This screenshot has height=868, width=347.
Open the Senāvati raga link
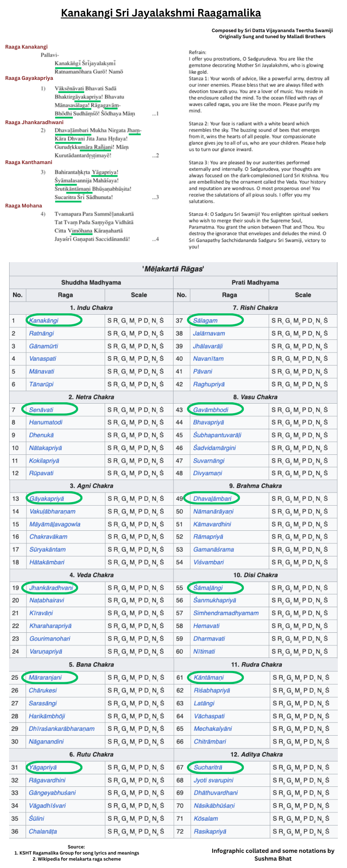click(x=41, y=410)
